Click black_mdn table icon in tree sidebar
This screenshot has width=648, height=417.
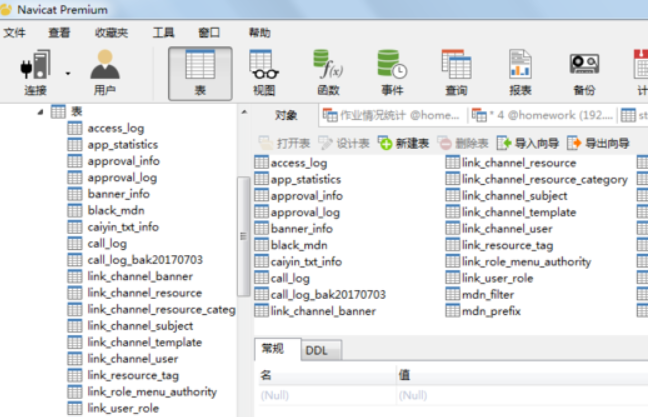(74, 210)
